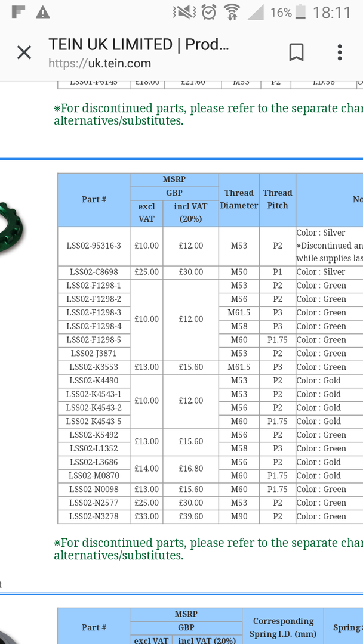Screen dimensions: 363x644
Task: Tap the cellular signal status icon
Action: pos(256,13)
